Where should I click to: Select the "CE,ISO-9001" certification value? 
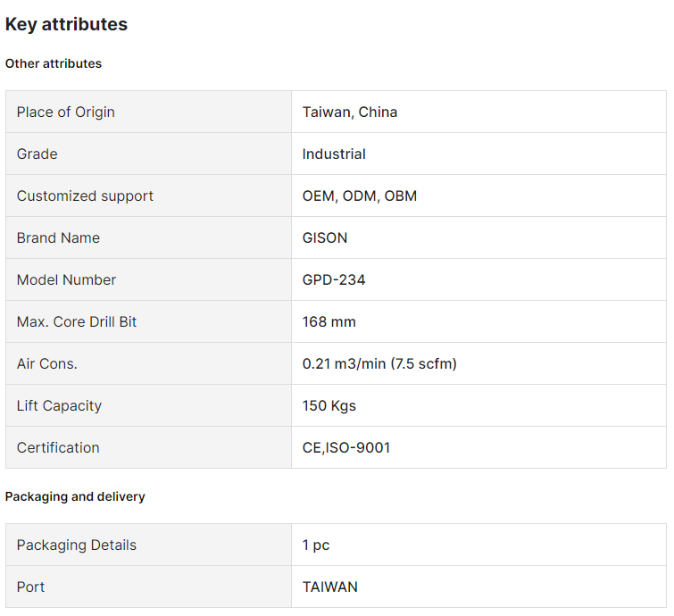point(346,447)
